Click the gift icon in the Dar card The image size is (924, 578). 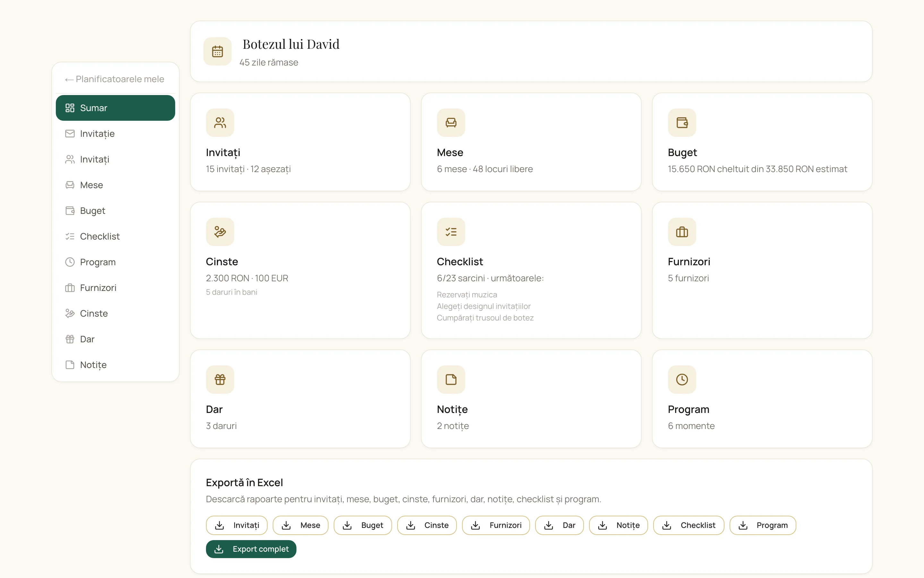220,379
